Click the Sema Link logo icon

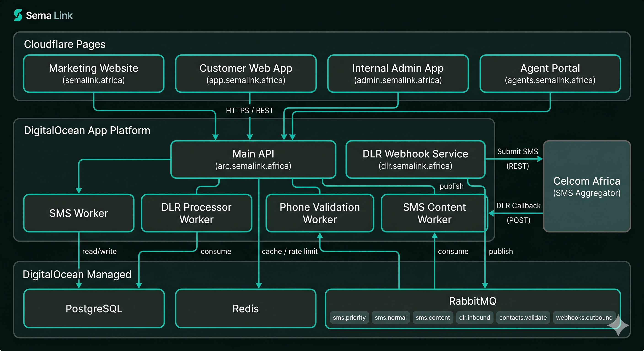18,15
